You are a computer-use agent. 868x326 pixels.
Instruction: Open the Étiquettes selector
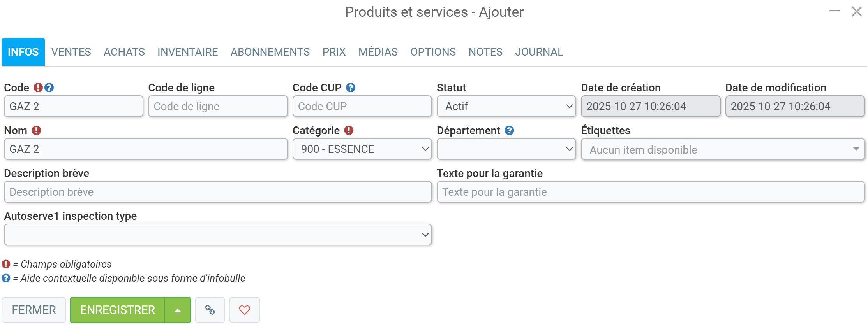coord(723,149)
